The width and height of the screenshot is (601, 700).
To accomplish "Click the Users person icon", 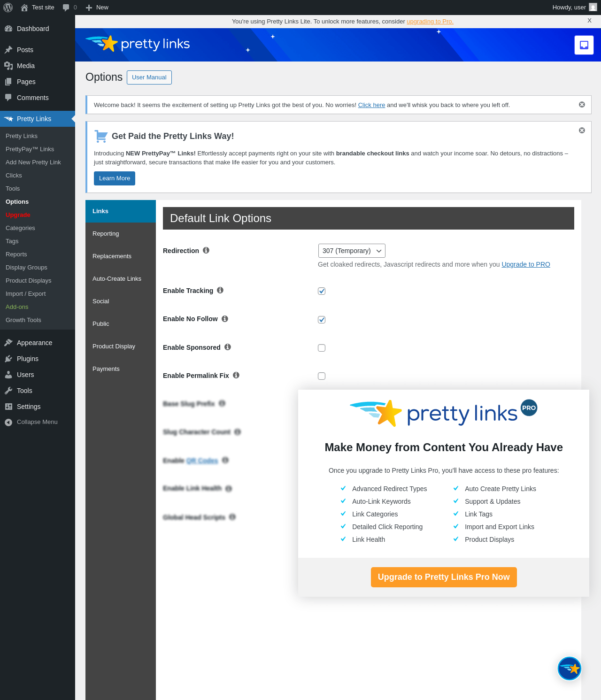I will pyautogui.click(x=8, y=375).
